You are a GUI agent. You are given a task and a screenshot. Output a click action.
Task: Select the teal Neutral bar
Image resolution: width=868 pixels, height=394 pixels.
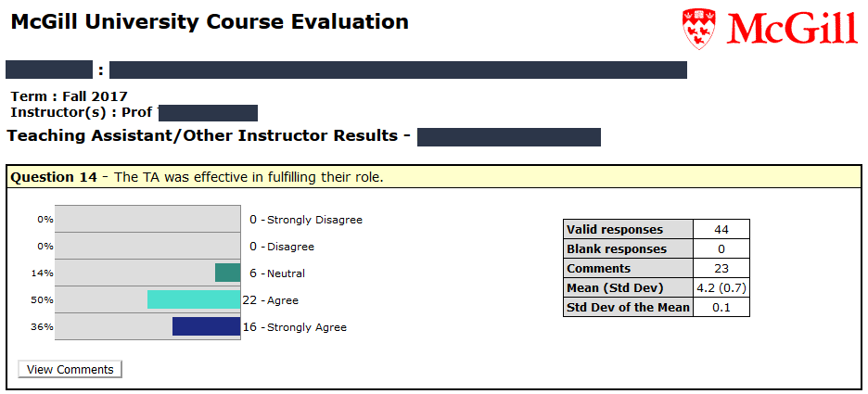coord(227,273)
